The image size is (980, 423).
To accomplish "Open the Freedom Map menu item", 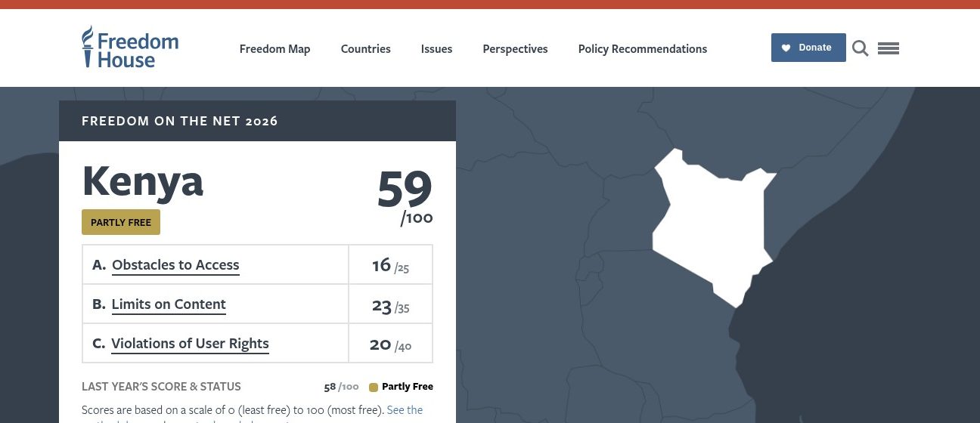I will (x=275, y=49).
